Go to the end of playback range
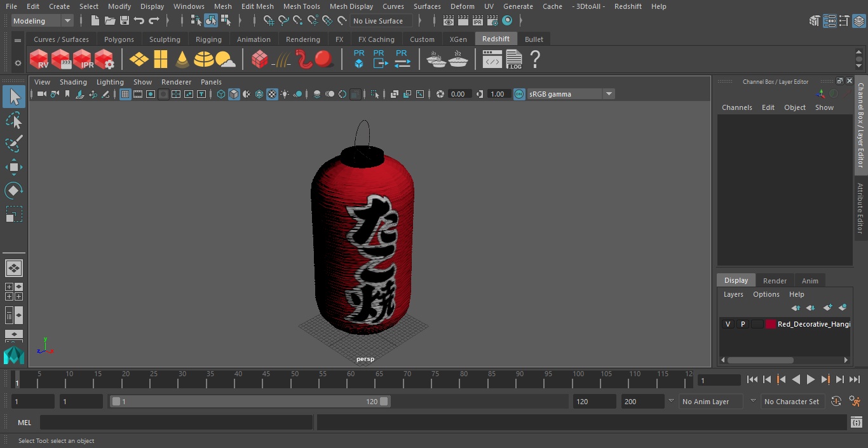868x448 pixels. [x=855, y=379]
